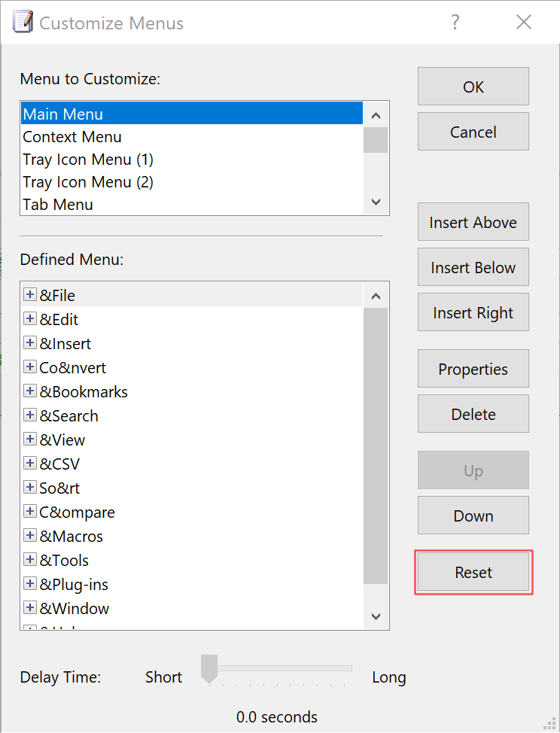Expand the &Macros tree node

[x=30, y=535]
